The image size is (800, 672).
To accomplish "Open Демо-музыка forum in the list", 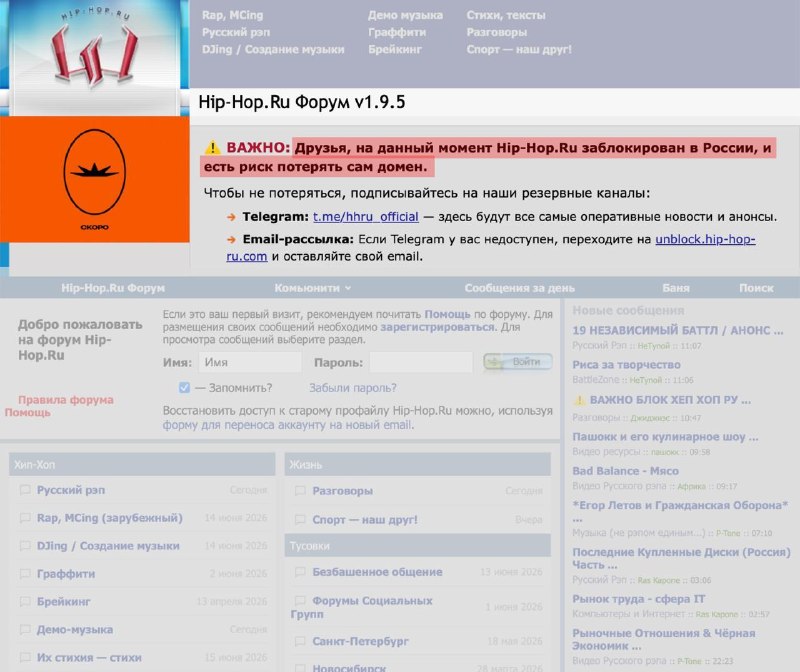I will [x=74, y=630].
